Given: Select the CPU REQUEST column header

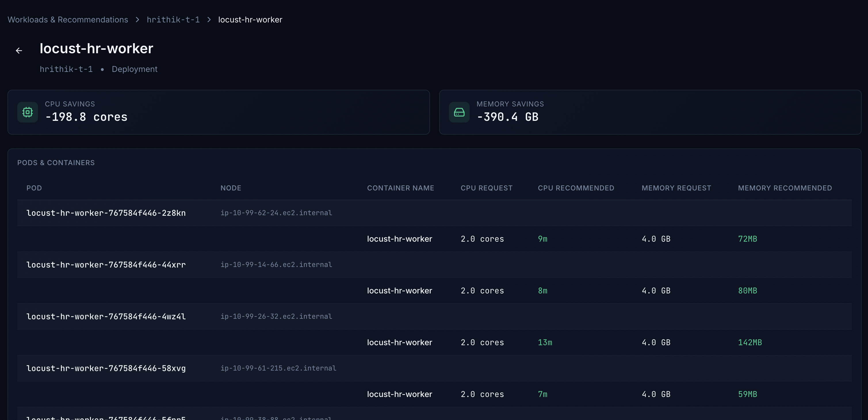Looking at the screenshot, I should 487,188.
